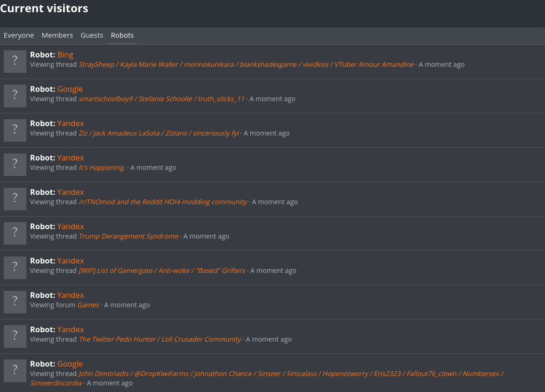Click avatar icon beside It's Happening row
This screenshot has height=392, width=545.
[15, 165]
